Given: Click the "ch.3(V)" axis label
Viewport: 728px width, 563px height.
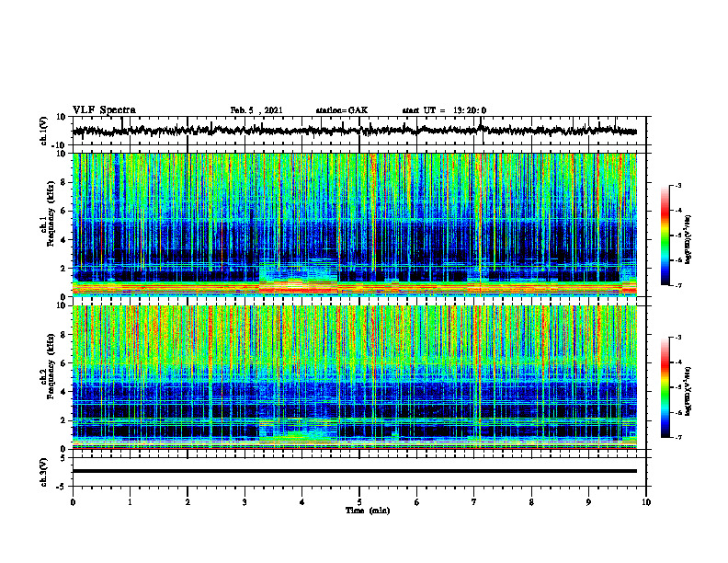Looking at the screenshot, I should (43, 473).
